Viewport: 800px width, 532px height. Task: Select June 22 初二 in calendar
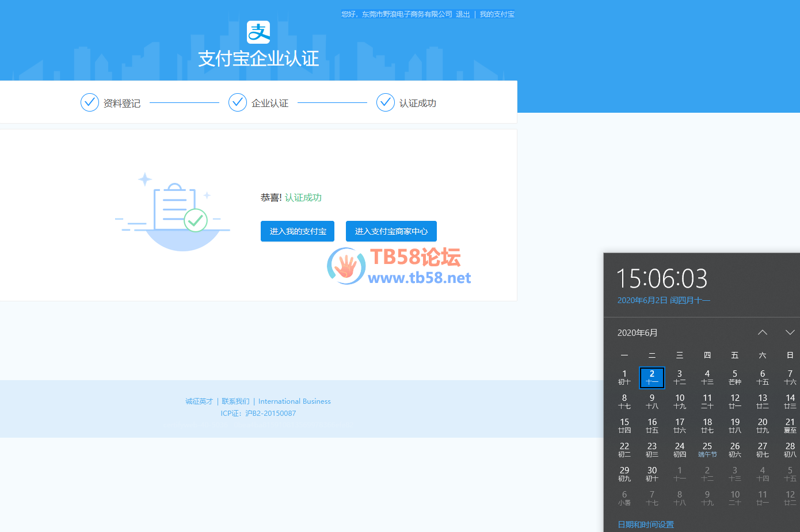pos(624,450)
